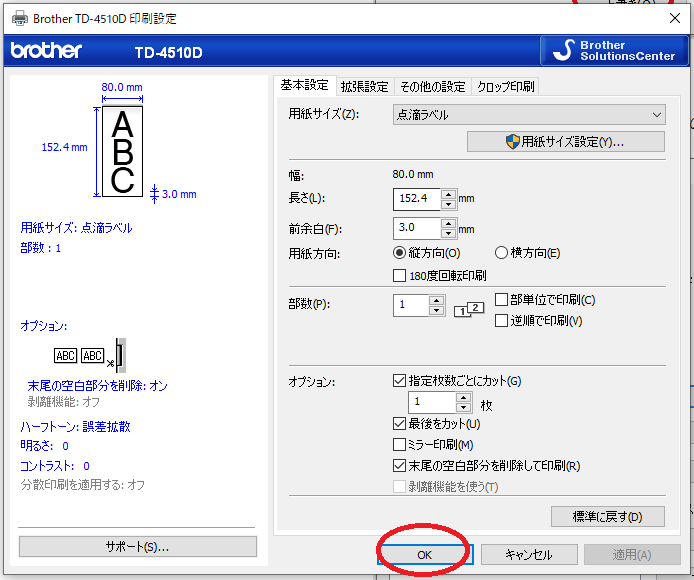Toggle 最後をカット(U) checkbox
Screen dimensions: 694x580
[437, 424]
